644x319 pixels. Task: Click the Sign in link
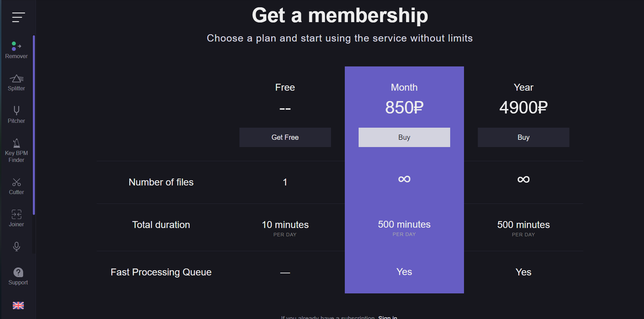[387, 317]
